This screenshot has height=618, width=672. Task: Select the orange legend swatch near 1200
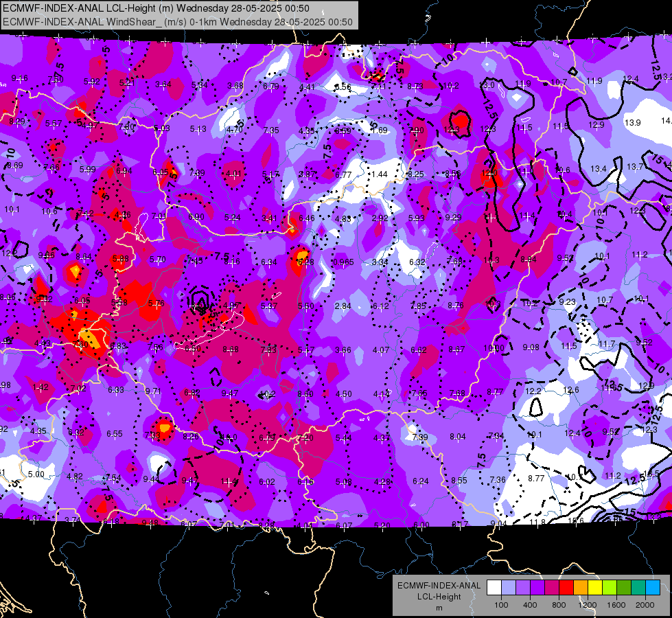[581, 587]
